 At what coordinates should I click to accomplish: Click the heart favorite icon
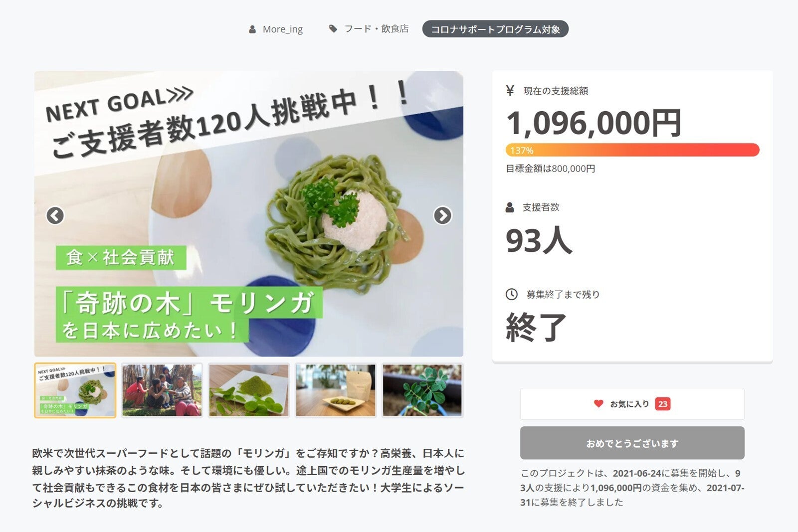coord(598,404)
